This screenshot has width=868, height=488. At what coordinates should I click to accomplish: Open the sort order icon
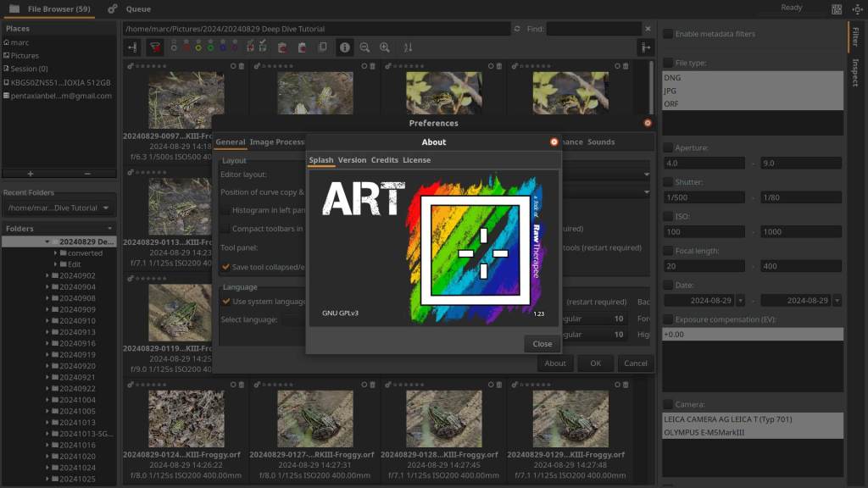coord(408,47)
